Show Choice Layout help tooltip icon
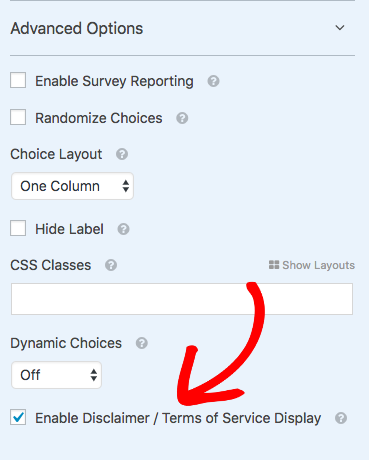 [122, 154]
